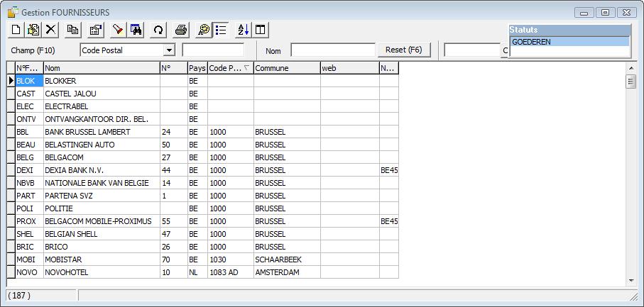Sort by the Nom column header
Viewport: 644px width, 307px height.
pyautogui.click(x=102, y=68)
